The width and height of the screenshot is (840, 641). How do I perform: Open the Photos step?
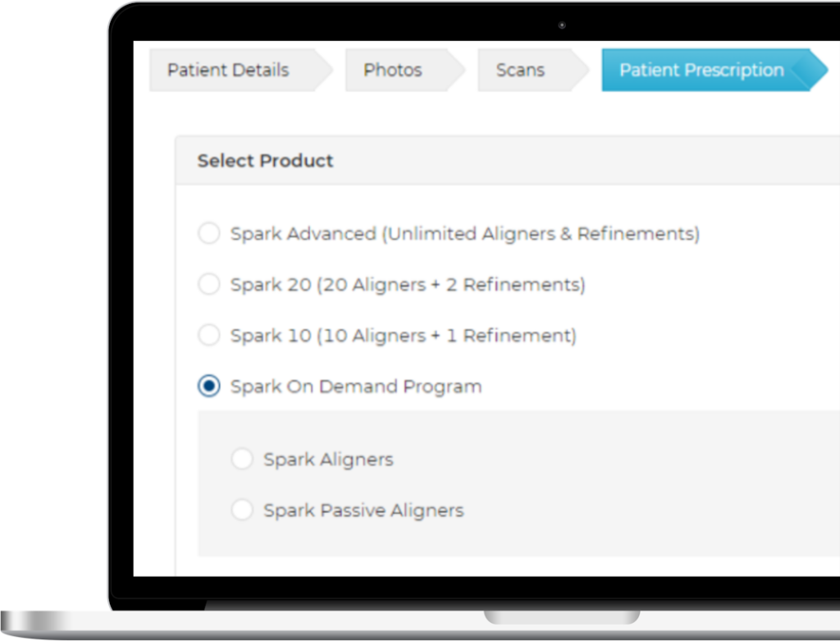(x=391, y=71)
